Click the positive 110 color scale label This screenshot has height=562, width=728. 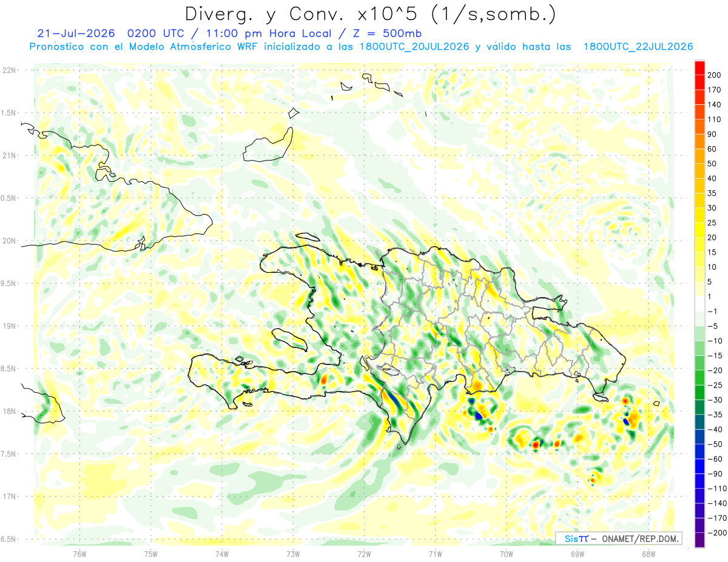point(715,119)
